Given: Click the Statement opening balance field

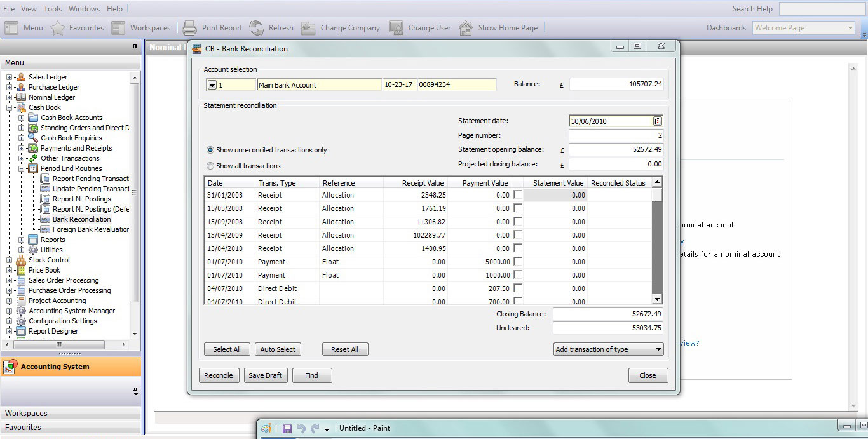Looking at the screenshot, I should point(616,150).
